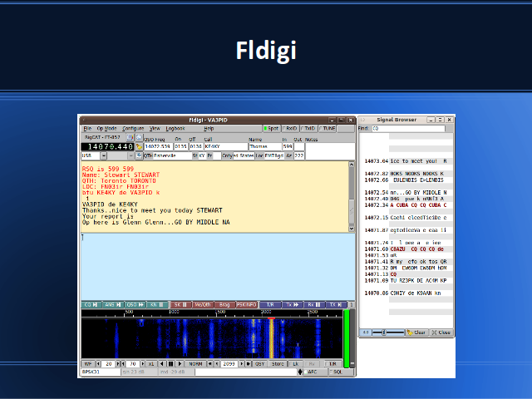Click the Brag macro button
The width and height of the screenshot is (532, 399).
pos(225,305)
